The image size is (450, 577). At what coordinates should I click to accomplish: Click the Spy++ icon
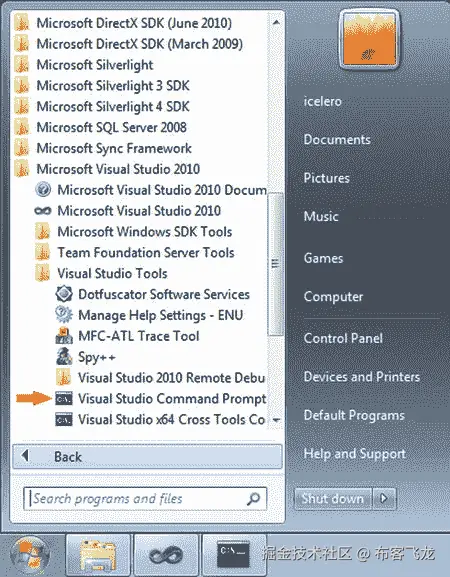point(64,357)
